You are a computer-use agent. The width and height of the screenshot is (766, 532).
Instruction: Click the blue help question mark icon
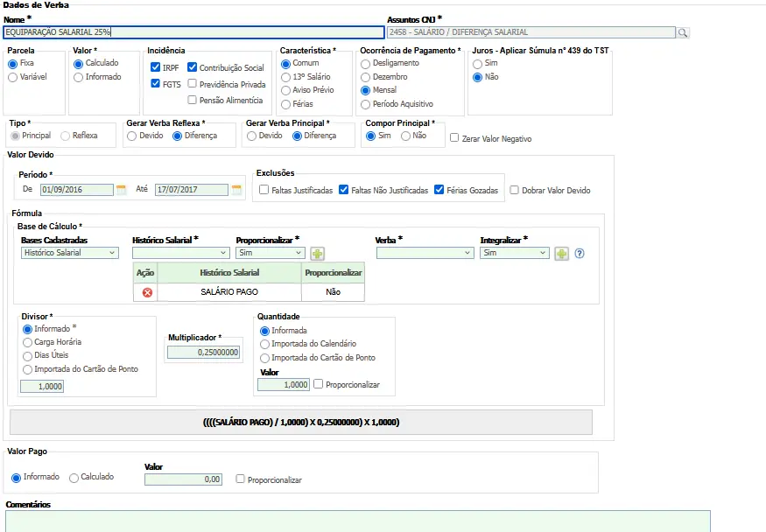click(579, 253)
